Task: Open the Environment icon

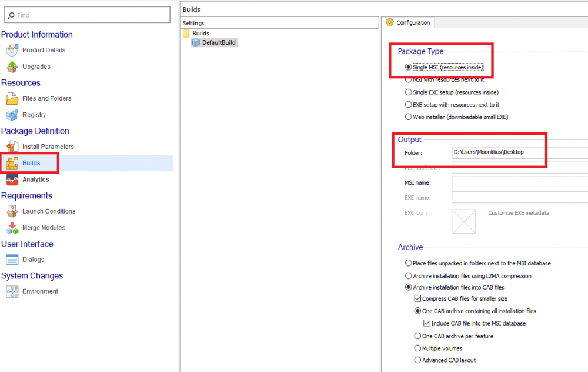Action: [x=12, y=292]
